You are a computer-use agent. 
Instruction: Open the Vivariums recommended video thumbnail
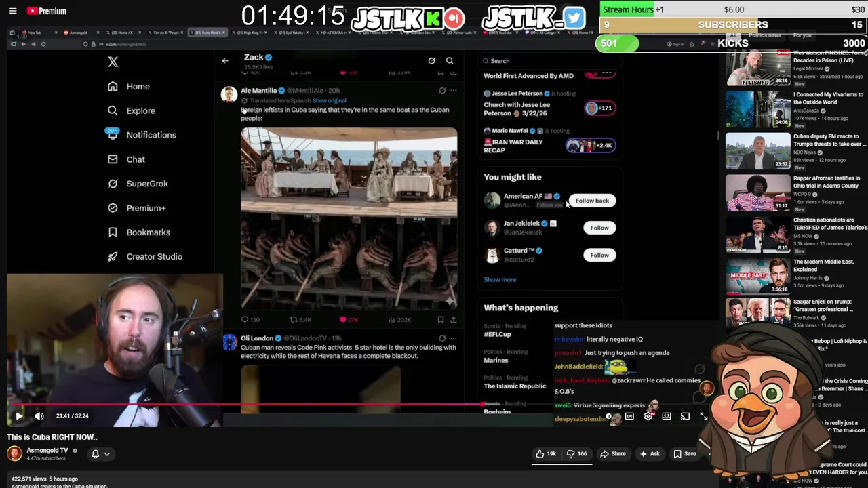pos(757,108)
